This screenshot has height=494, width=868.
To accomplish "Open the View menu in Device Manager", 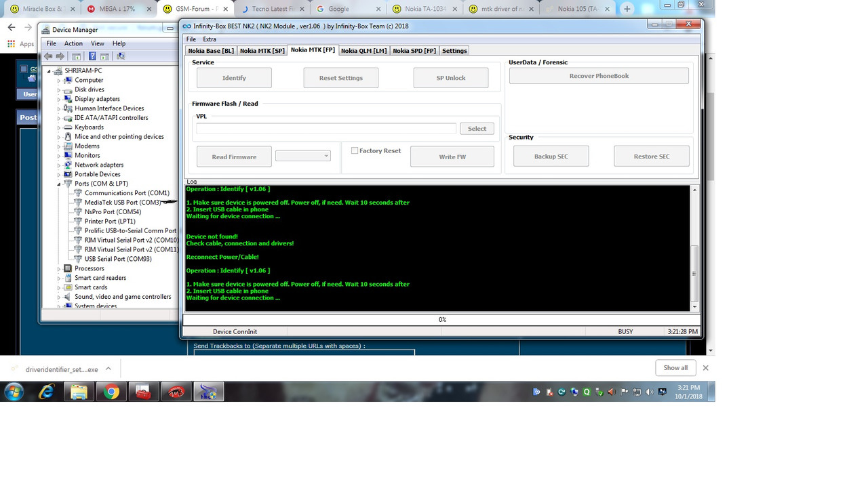I will (98, 43).
